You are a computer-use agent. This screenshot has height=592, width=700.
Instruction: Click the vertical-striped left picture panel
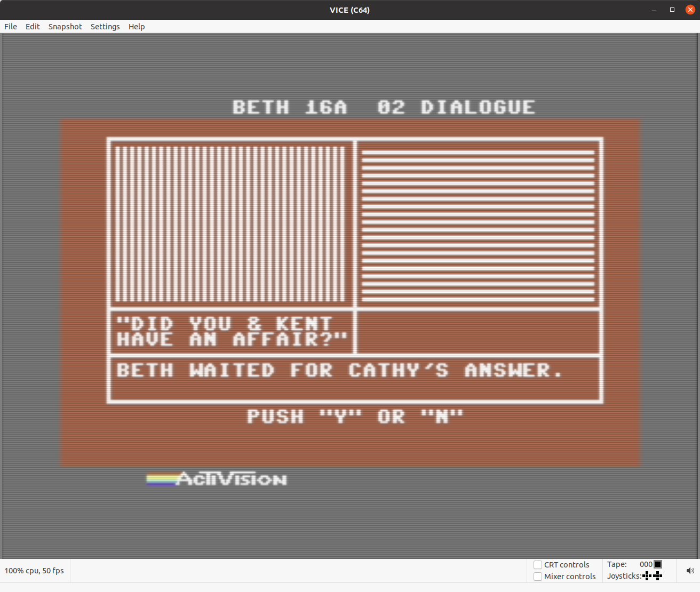point(230,224)
